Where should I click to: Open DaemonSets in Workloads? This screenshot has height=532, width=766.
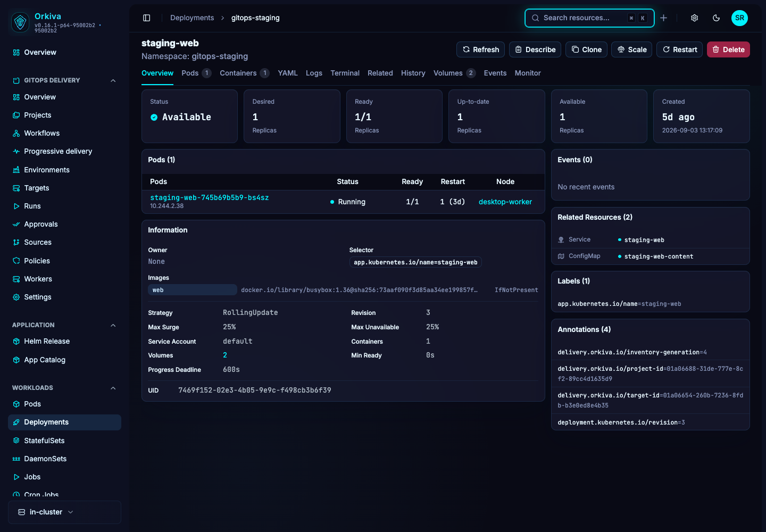coord(45,459)
